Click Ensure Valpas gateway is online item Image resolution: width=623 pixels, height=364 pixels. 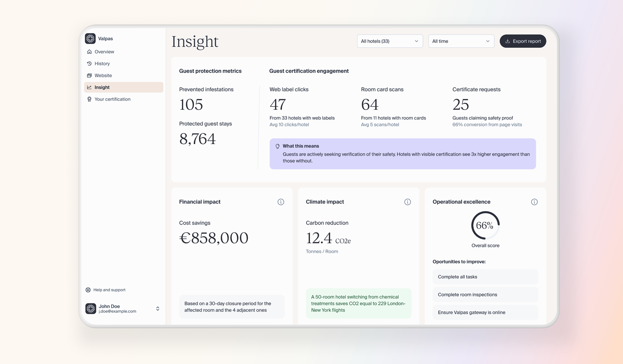point(485,312)
